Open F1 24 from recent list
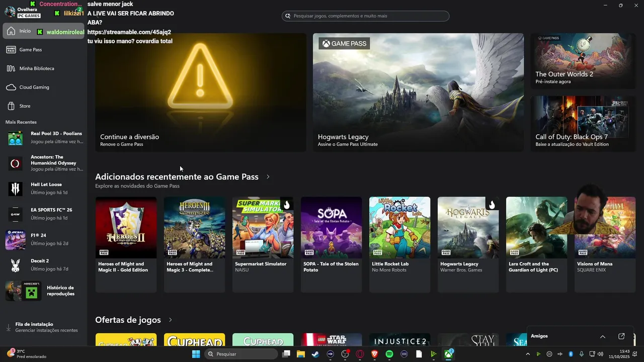The image size is (644, 362). click(43, 239)
